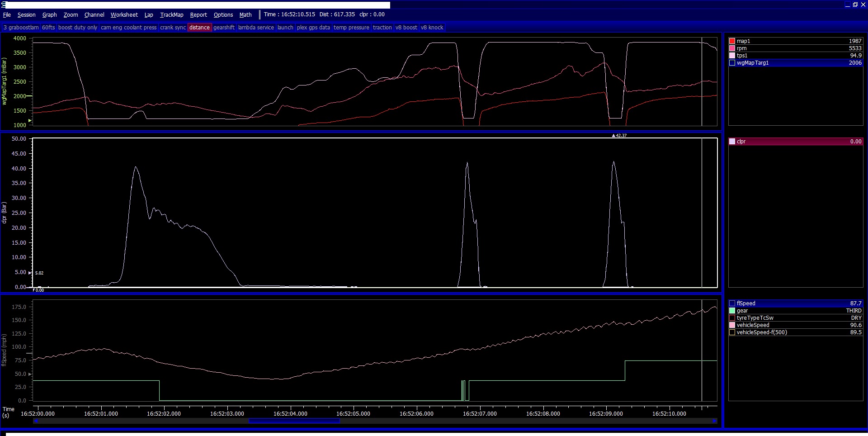
Task: Open the Lap menu
Action: pyautogui.click(x=148, y=14)
